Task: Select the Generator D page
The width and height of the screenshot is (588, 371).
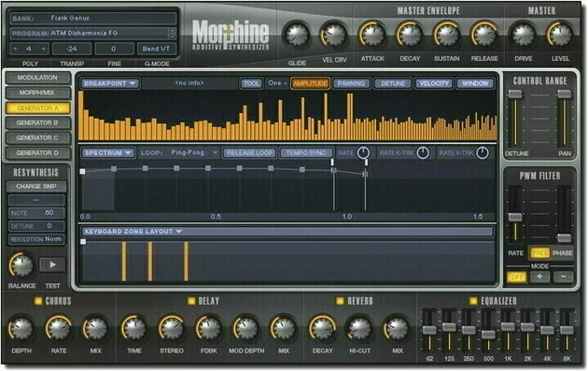Action: [37, 153]
